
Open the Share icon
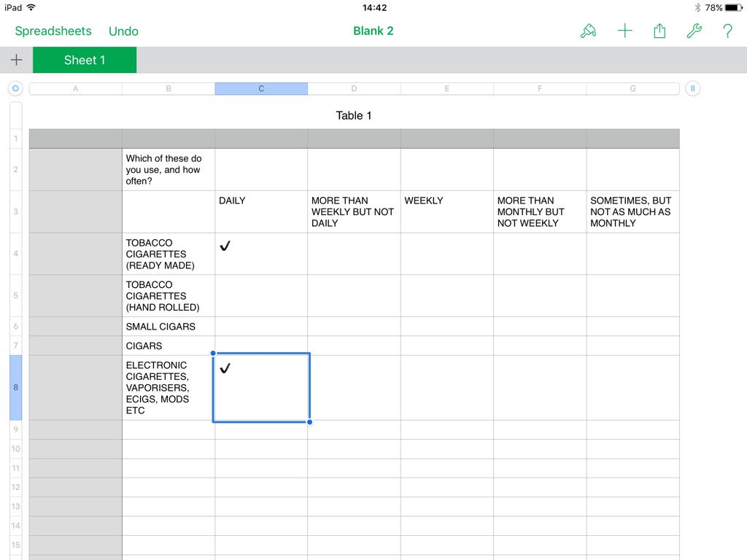pos(659,31)
